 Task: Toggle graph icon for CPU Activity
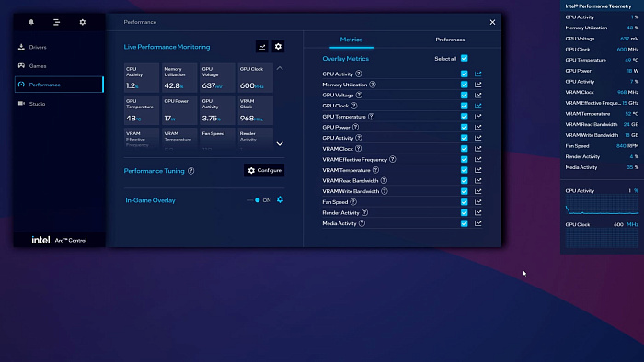[478, 74]
